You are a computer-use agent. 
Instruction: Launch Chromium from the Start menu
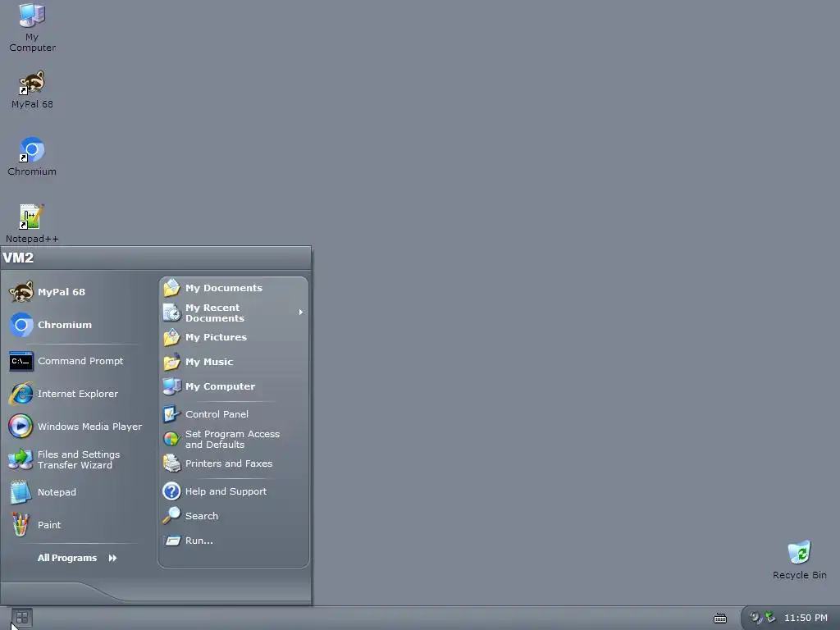click(75, 325)
